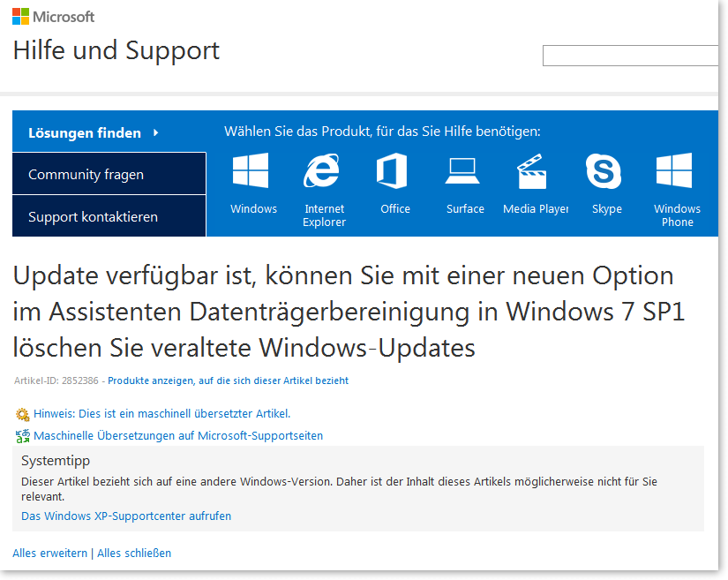
Task: Click the machine translation gear icon
Action: [x=22, y=414]
